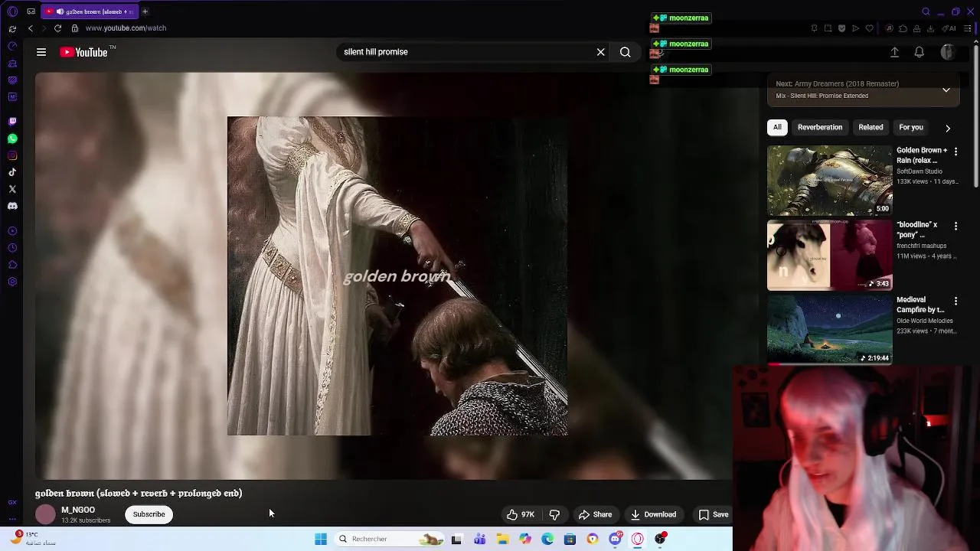The height and width of the screenshot is (551, 980).
Task: Select the All filter chip
Action: (777, 127)
